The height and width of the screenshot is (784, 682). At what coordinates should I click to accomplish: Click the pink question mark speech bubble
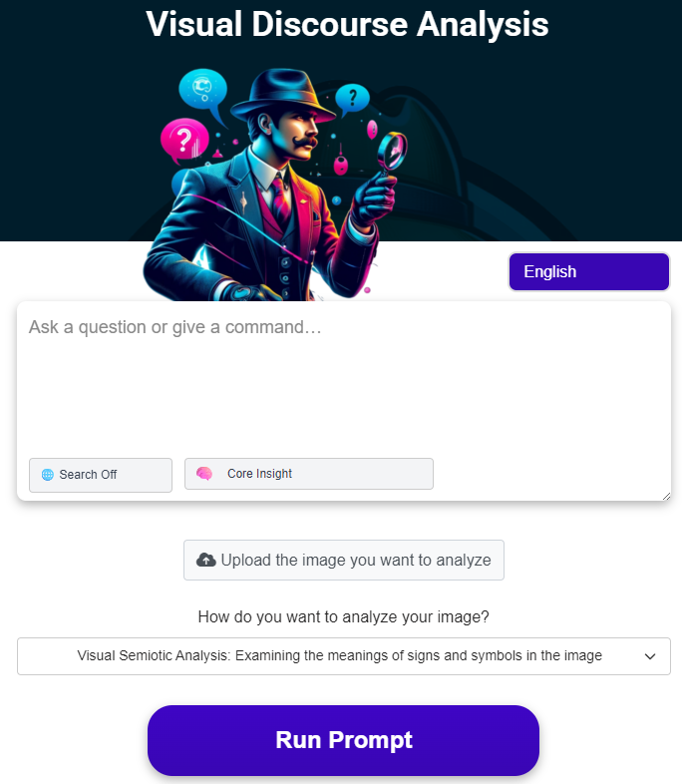coord(184,141)
